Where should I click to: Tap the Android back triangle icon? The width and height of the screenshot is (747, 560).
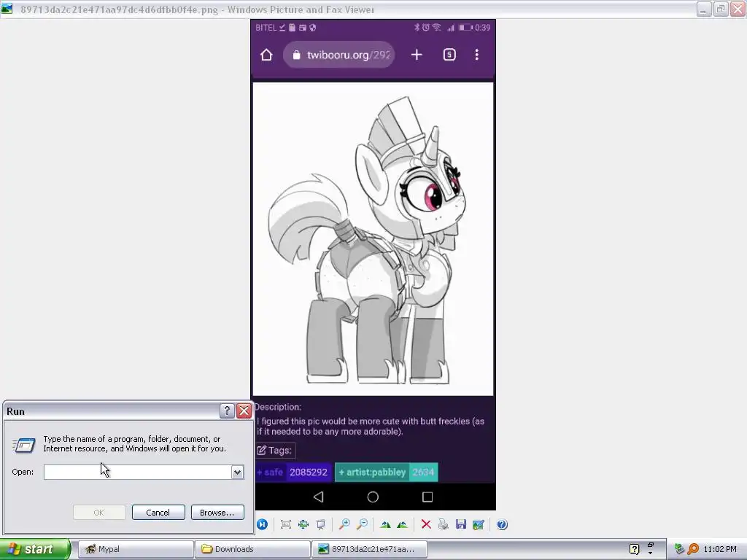[318, 497]
